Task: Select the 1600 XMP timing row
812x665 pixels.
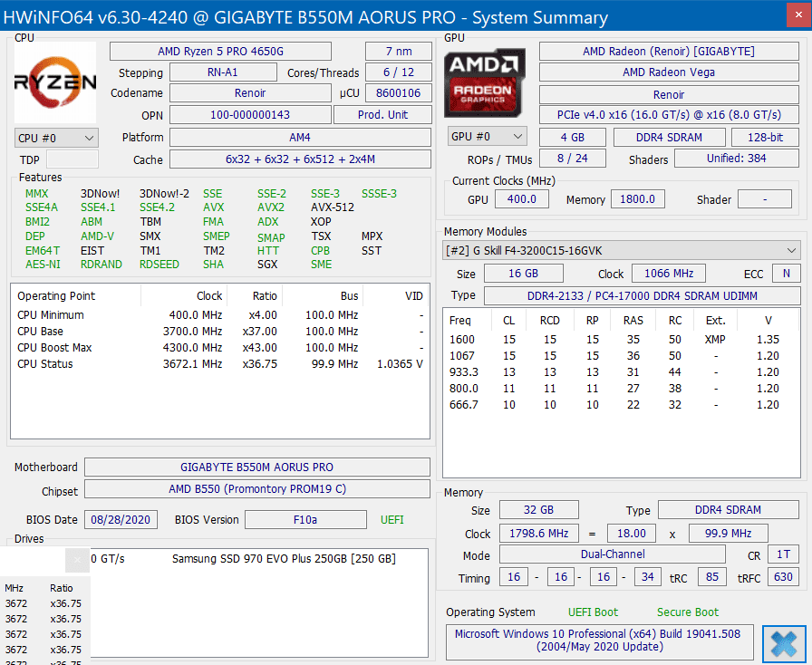Action: point(621,339)
